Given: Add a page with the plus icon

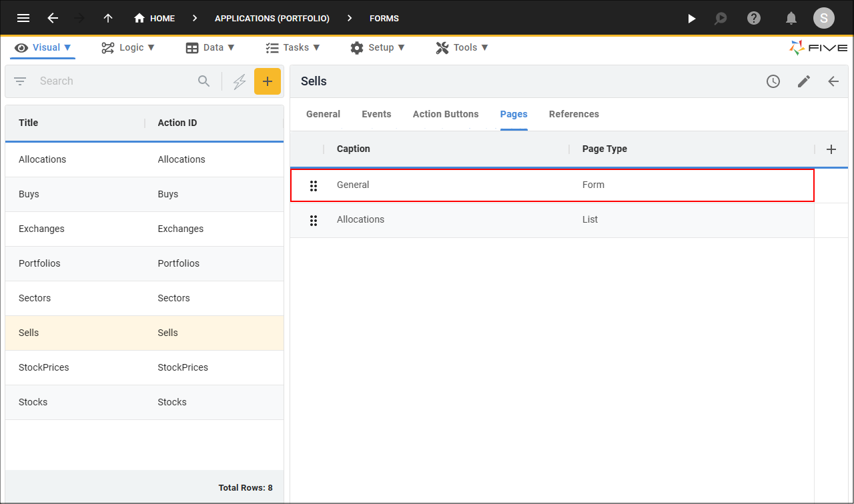Looking at the screenshot, I should tap(831, 149).
